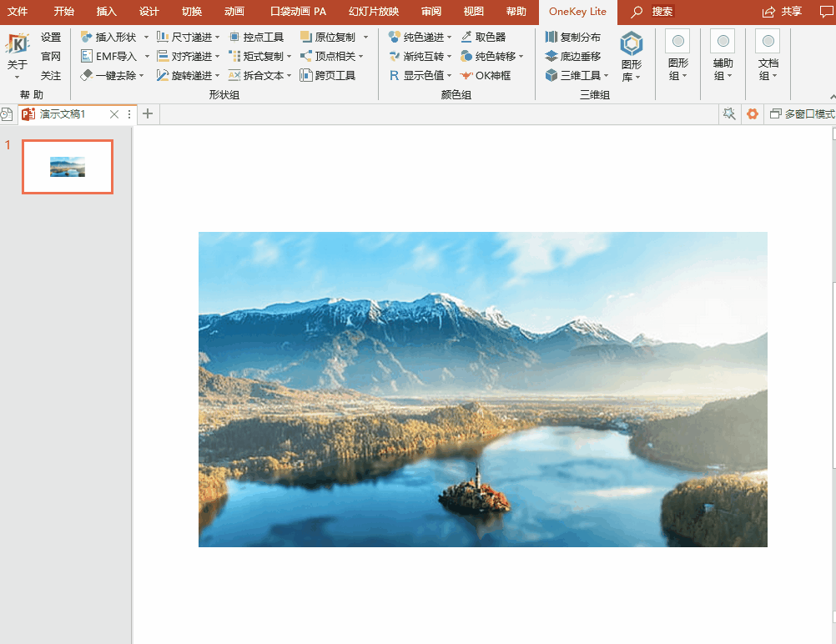Expand the 原位复制 dropdown arrow
The height and width of the screenshot is (644, 836).
point(365,38)
